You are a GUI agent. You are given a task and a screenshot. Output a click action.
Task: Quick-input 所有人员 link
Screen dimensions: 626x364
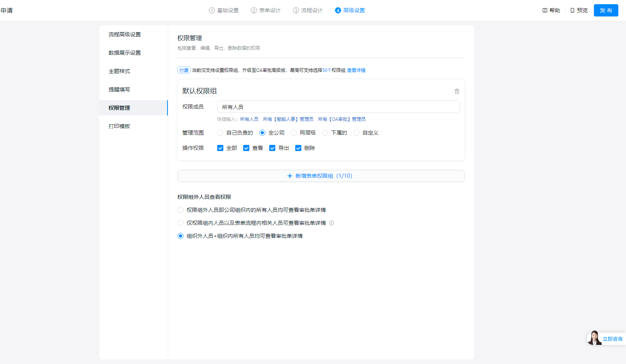coord(249,119)
